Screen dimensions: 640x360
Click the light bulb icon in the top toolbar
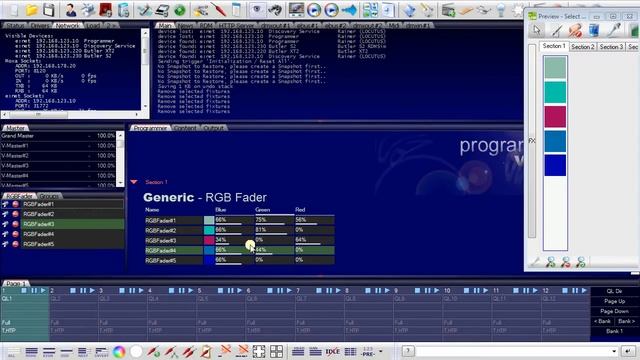point(501,10)
